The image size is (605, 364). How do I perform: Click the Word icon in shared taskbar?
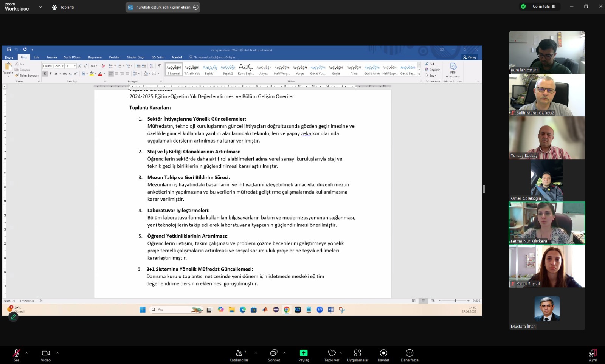pyautogui.click(x=330, y=310)
